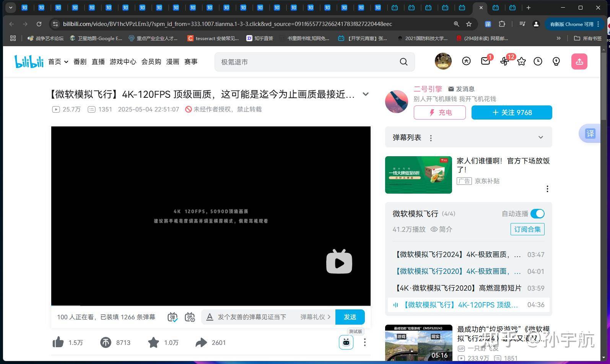Viewport: 610px width, 364px height.
Task: Open more options beside assistant icon
Action: pos(365,342)
